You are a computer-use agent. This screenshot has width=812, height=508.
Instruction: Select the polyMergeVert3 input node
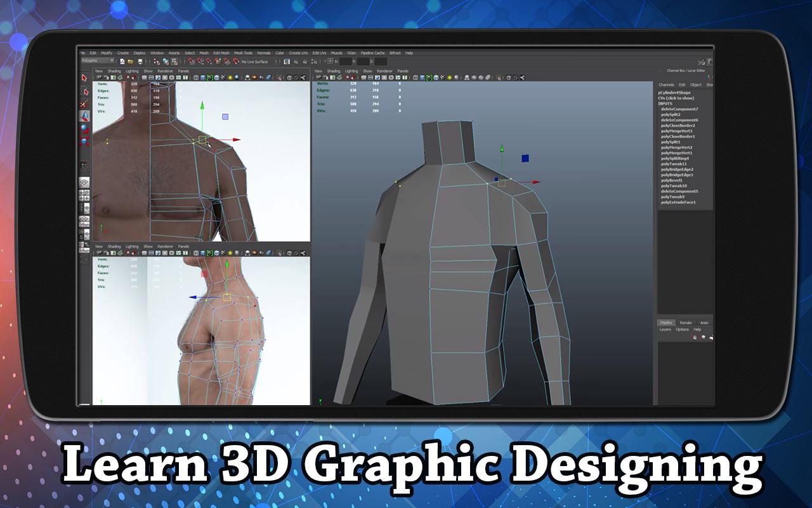click(x=677, y=131)
